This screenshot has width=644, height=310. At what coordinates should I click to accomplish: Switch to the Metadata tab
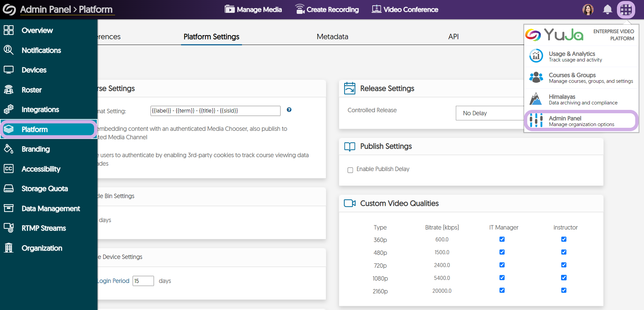click(x=332, y=37)
